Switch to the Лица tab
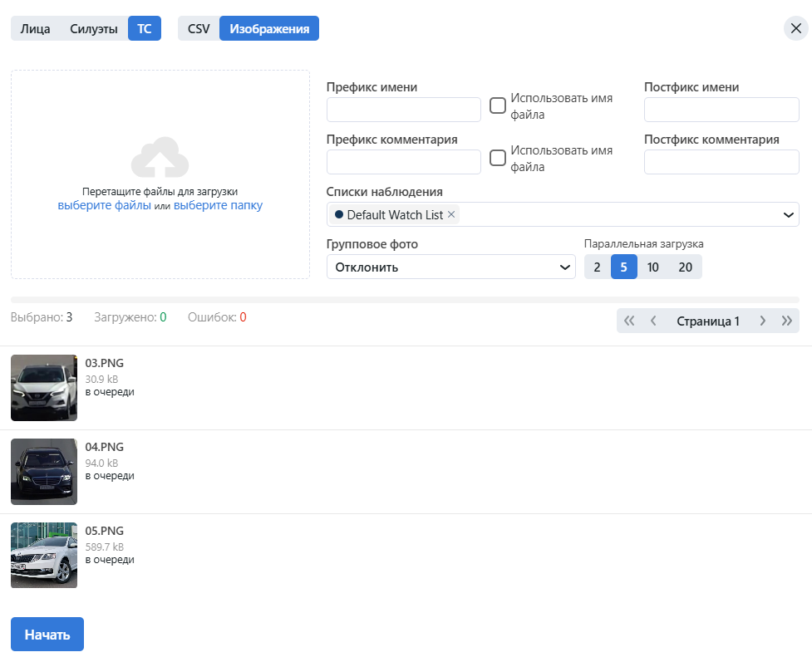The height and width of the screenshot is (657, 812). click(x=36, y=29)
